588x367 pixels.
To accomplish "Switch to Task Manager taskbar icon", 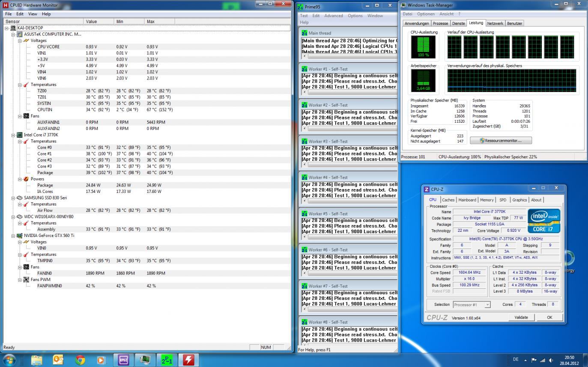I will [x=145, y=360].
